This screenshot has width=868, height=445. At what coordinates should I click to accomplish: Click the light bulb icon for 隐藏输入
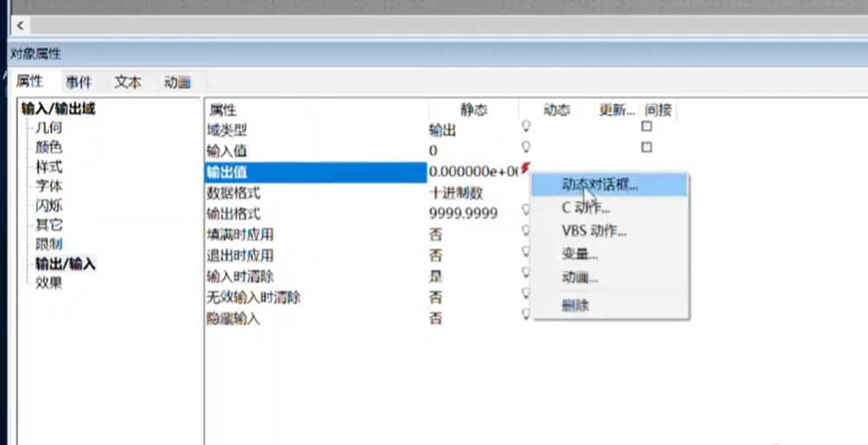[525, 314]
